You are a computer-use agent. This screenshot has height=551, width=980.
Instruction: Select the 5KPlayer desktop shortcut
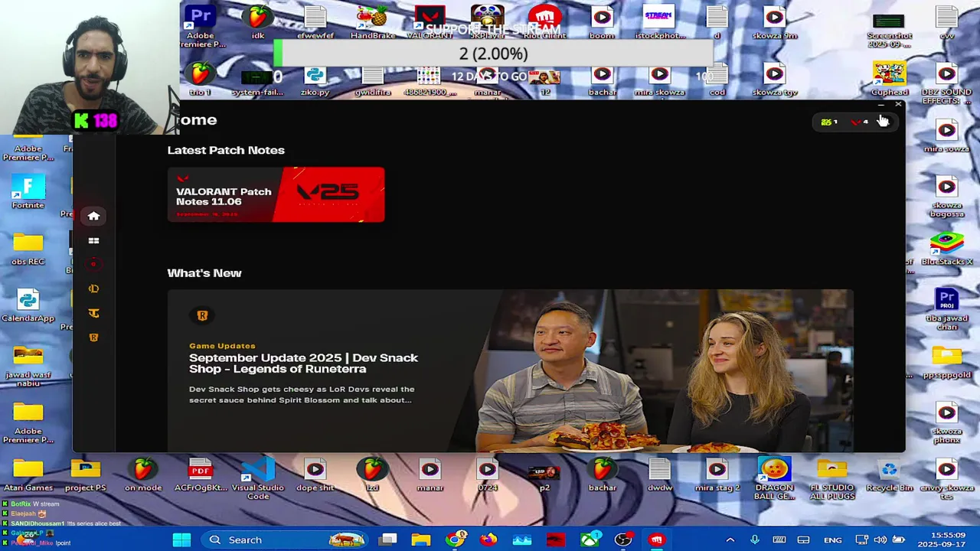pyautogui.click(x=487, y=21)
